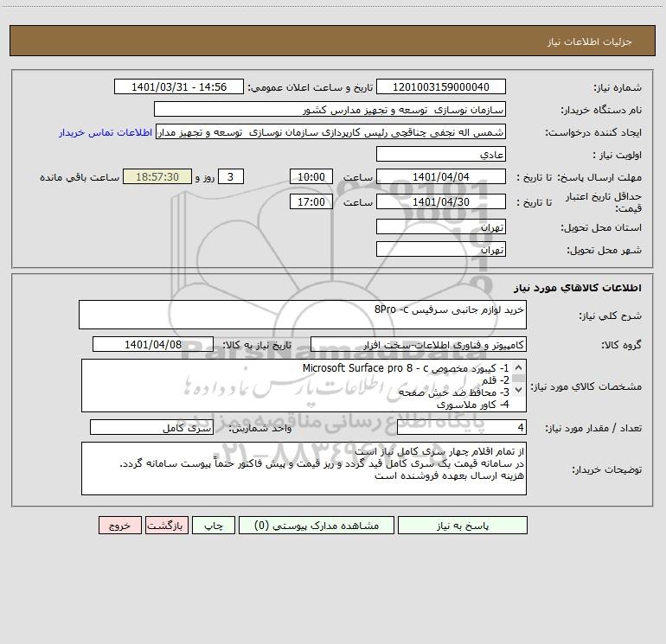Click label شماره نیاز

pyautogui.click(x=618, y=87)
